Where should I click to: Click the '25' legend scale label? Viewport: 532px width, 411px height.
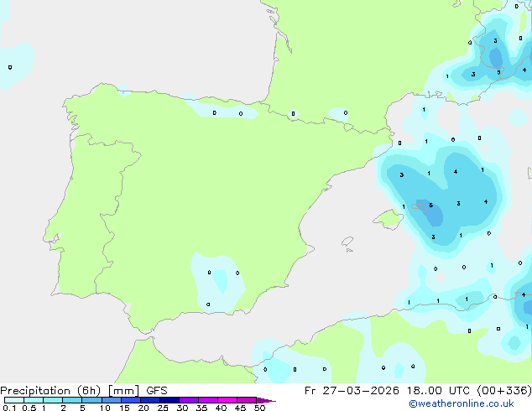click(x=163, y=408)
